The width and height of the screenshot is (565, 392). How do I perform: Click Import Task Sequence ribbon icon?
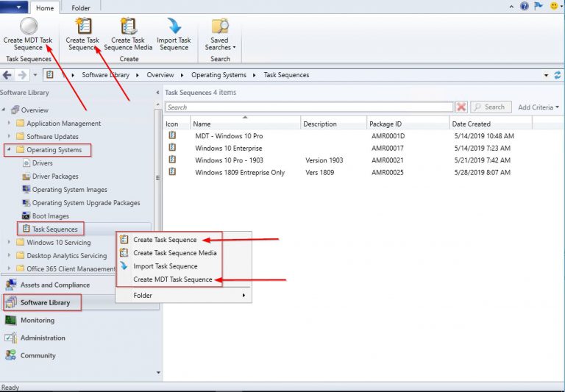[174, 26]
